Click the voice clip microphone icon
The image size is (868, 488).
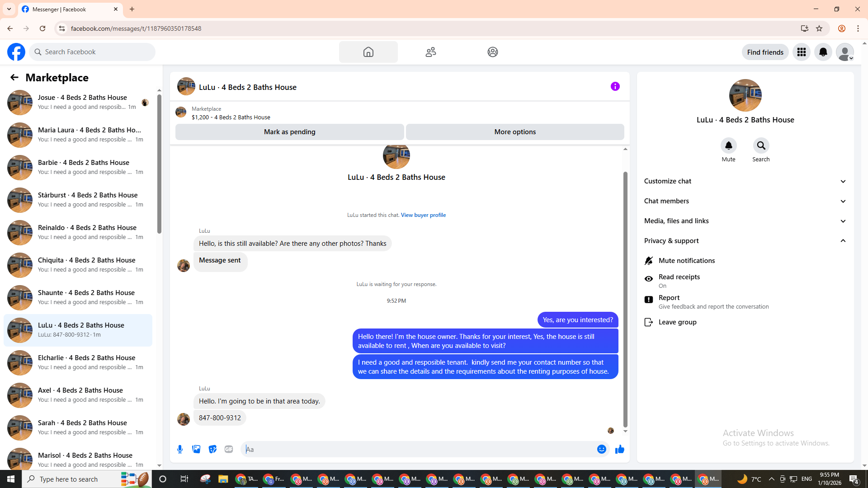tap(180, 449)
